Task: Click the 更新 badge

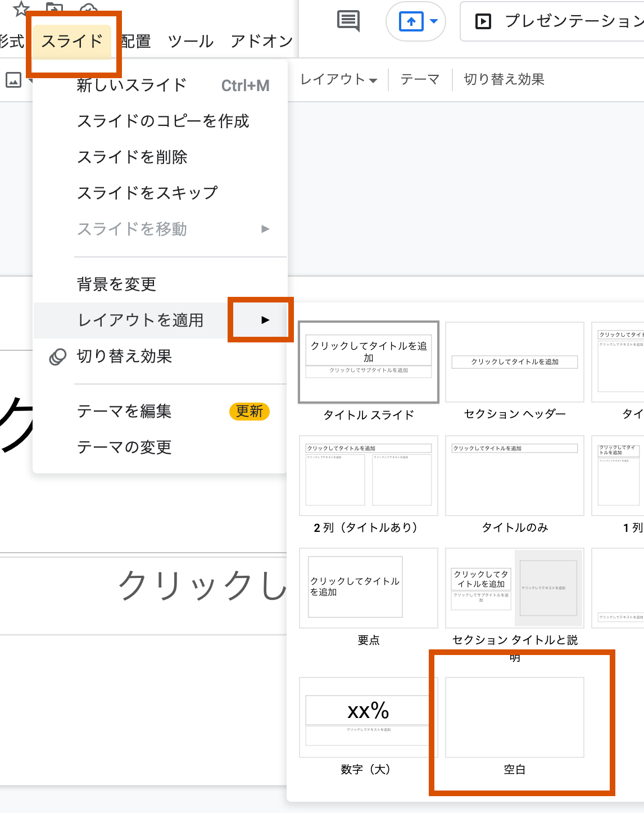Action: 250,411
